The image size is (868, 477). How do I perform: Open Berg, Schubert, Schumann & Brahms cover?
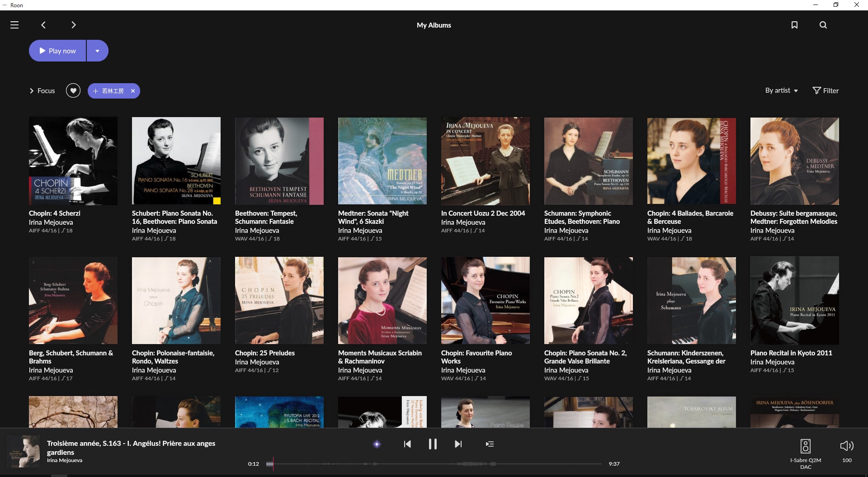[x=73, y=301]
